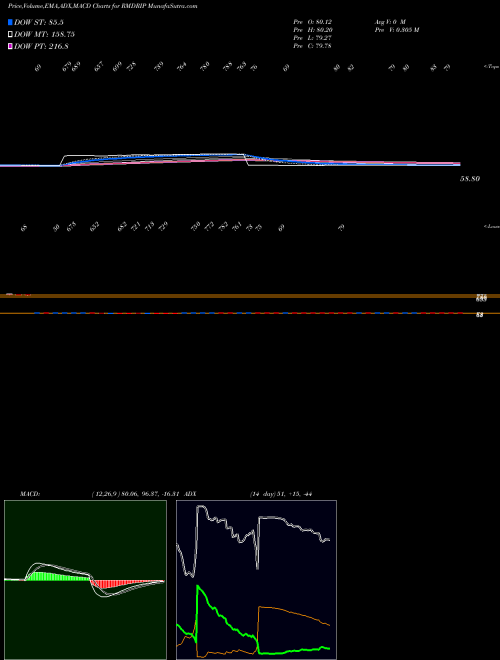Select the DOW ST: 85.5 label

39,22
